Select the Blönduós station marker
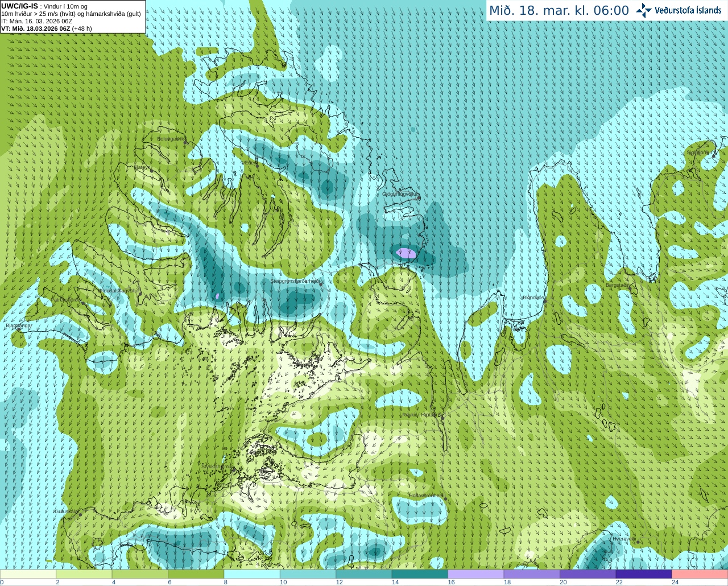The image size is (728, 586). (x=545, y=302)
